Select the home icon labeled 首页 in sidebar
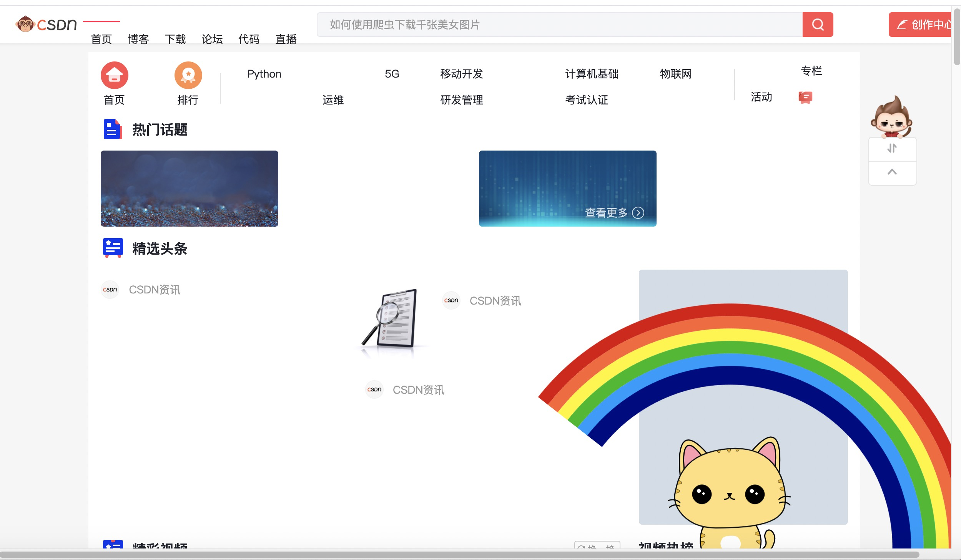961x560 pixels. (114, 76)
